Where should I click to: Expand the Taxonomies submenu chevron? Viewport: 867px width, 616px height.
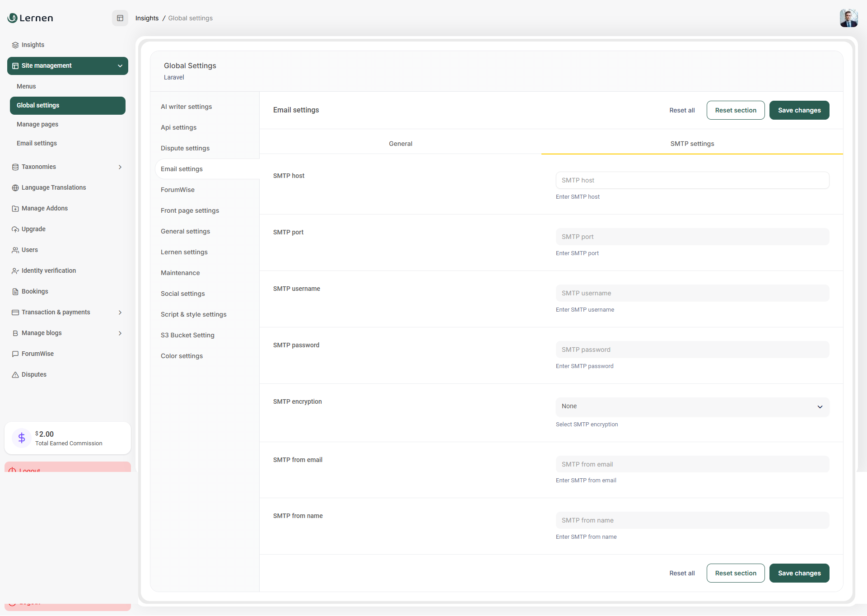pos(120,167)
